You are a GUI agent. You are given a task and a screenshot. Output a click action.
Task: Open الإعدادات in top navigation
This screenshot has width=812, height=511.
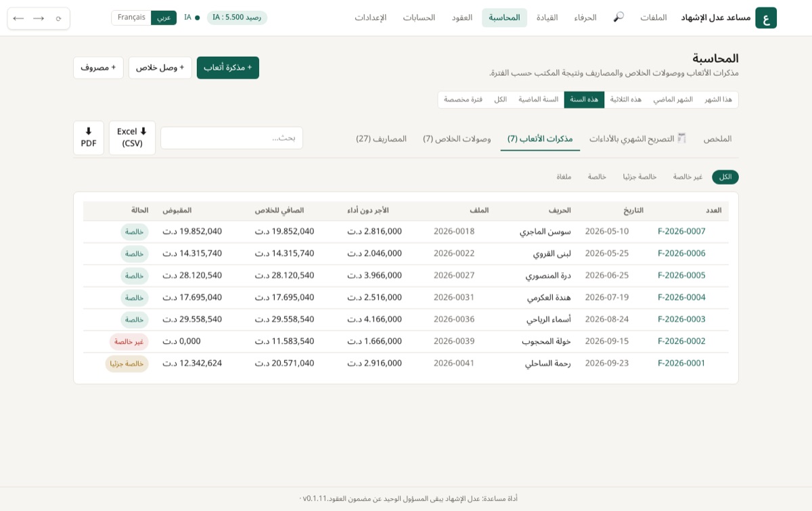pyautogui.click(x=371, y=18)
